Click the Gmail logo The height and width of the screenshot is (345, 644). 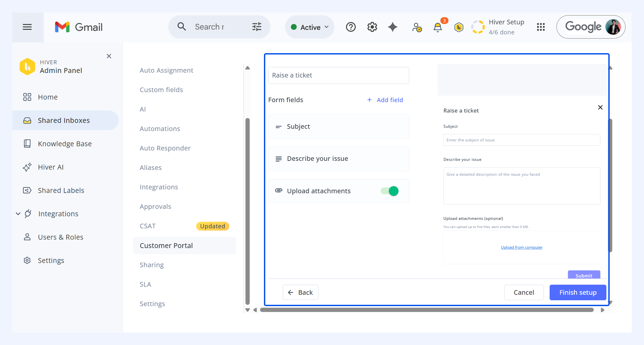(79, 27)
